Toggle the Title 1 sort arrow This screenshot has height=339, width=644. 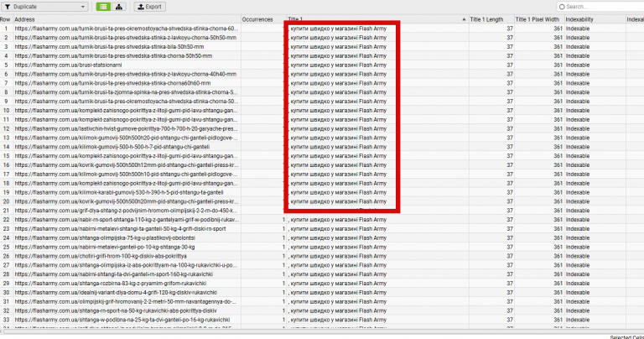464,19
